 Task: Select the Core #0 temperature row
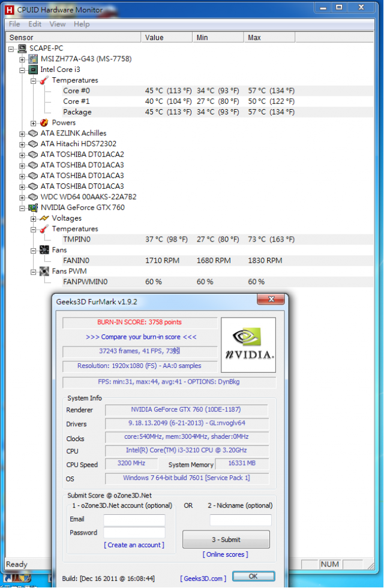tap(218, 91)
